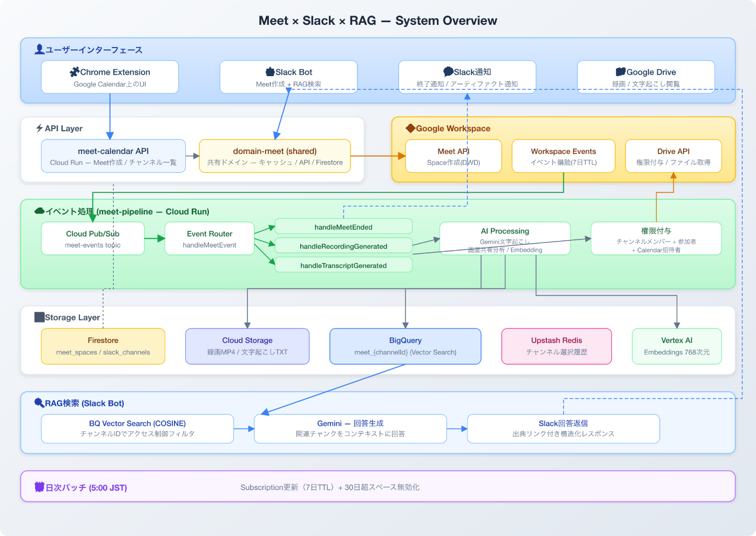Click the puzzle icon on Chrome Extension

pos(75,72)
